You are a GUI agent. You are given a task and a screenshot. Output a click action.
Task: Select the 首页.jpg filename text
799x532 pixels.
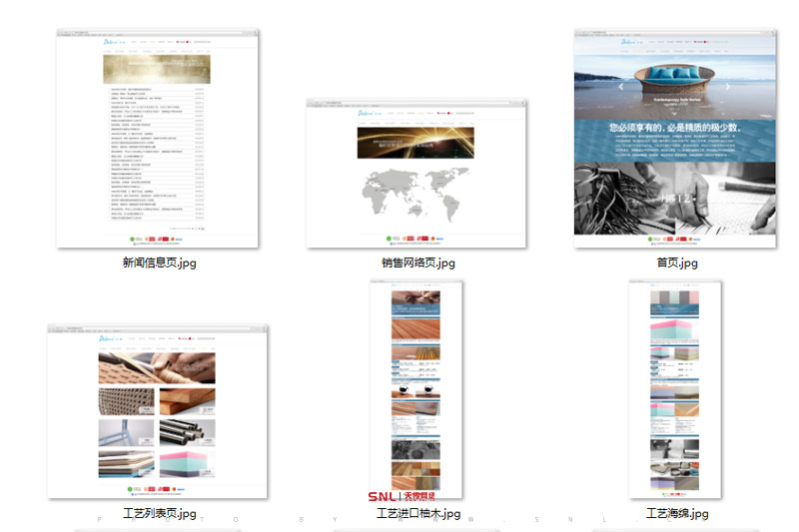coord(676,263)
